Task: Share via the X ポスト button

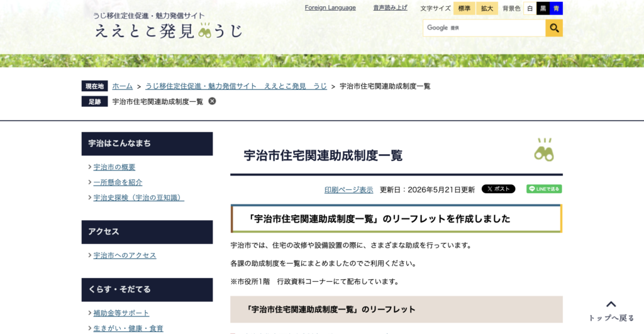Action: [498, 189]
